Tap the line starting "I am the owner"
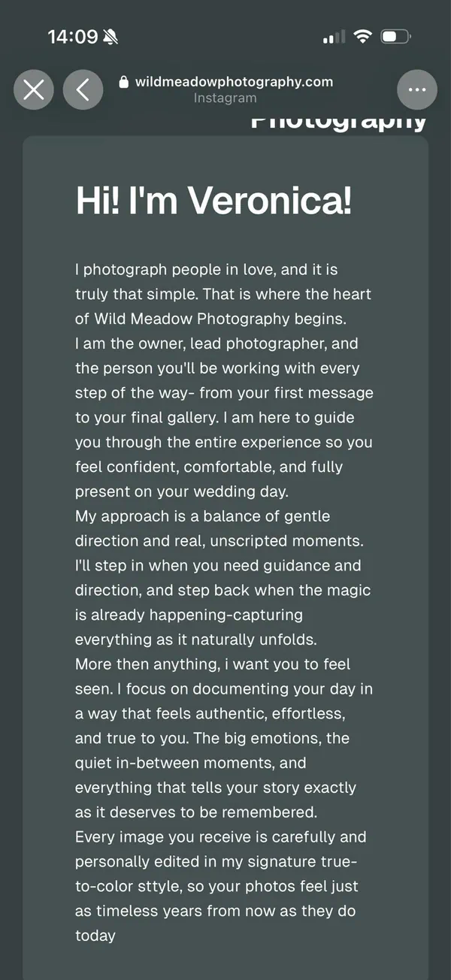Screen dimensions: 451x980 pos(216,343)
